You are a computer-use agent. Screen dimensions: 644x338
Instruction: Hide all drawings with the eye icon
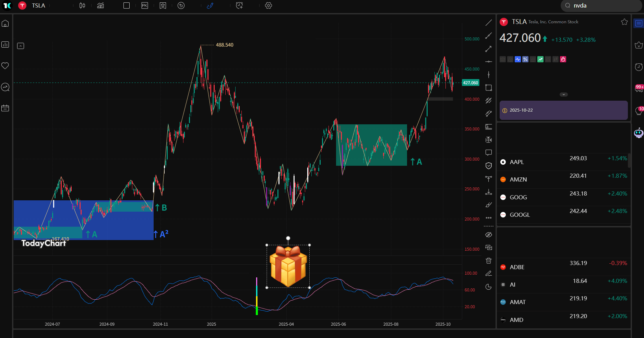click(489, 235)
